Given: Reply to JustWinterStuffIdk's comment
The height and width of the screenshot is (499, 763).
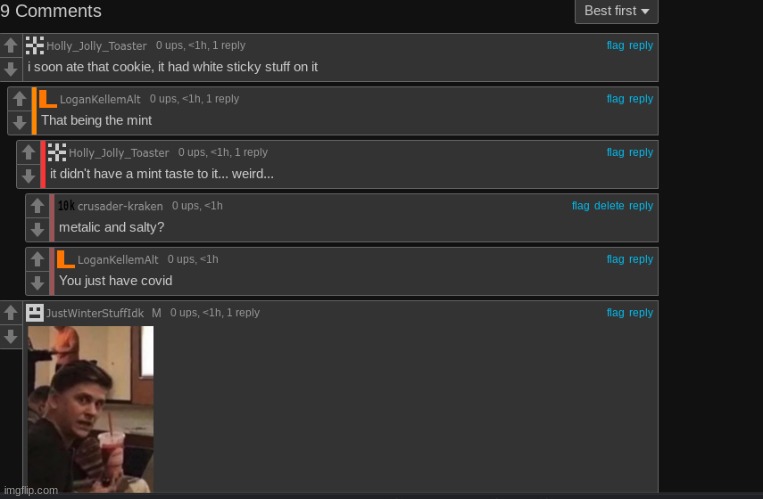Looking at the screenshot, I should pyautogui.click(x=641, y=313).
